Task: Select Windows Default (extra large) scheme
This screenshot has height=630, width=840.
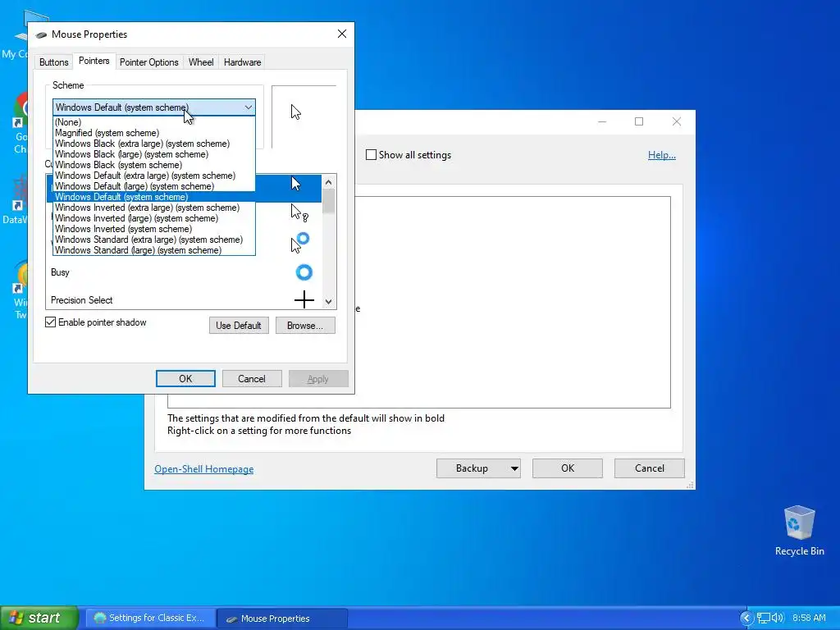Action: 154,176
